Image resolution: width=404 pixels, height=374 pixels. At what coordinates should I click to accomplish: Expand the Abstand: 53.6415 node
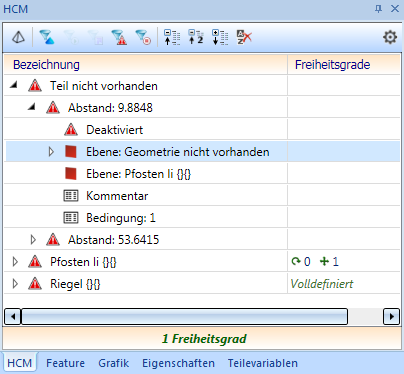tap(33, 240)
